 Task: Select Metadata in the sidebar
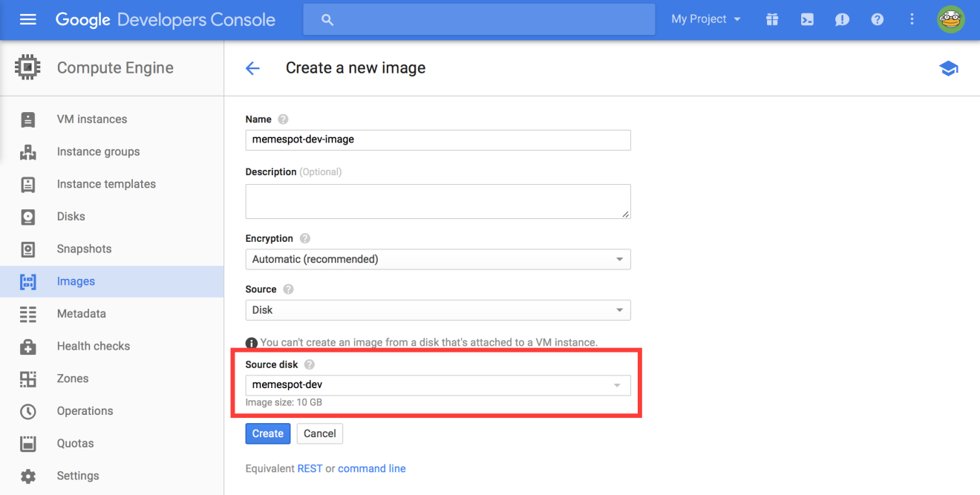point(82,314)
